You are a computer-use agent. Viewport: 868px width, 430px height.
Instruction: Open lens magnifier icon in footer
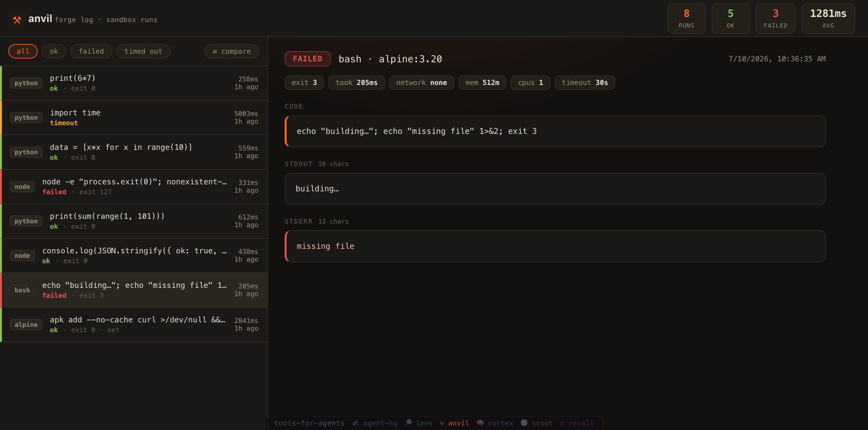click(x=408, y=423)
